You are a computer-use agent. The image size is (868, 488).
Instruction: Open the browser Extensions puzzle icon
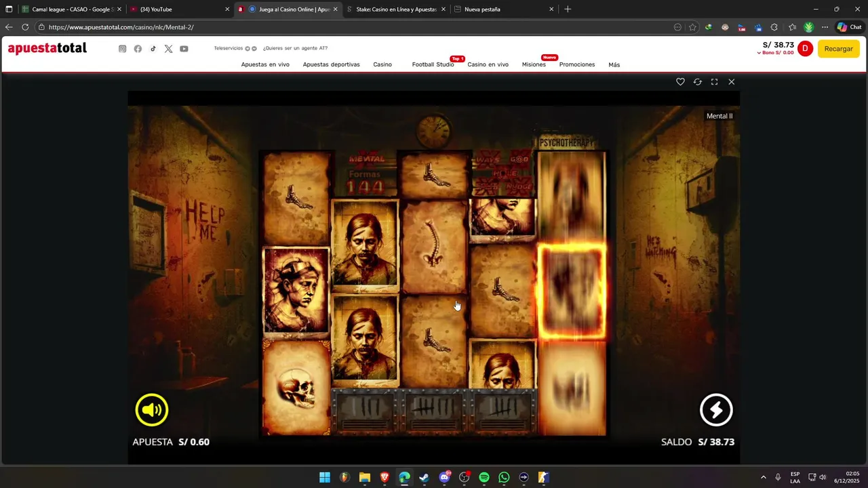pyautogui.click(x=774, y=27)
